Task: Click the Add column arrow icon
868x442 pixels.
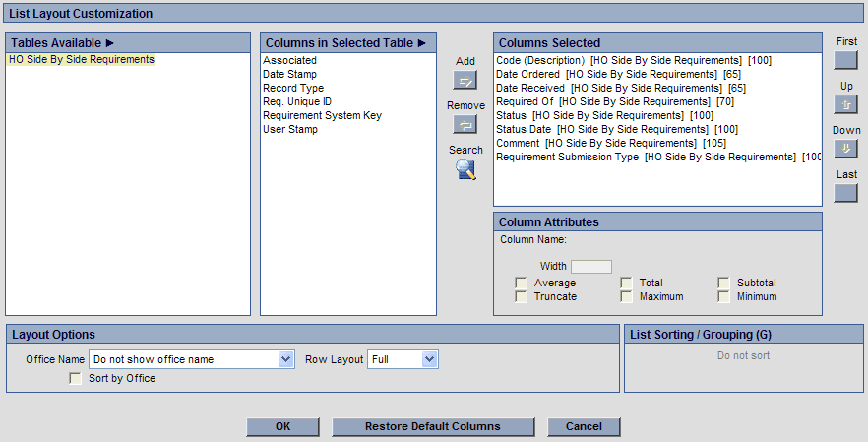Action: point(465,80)
